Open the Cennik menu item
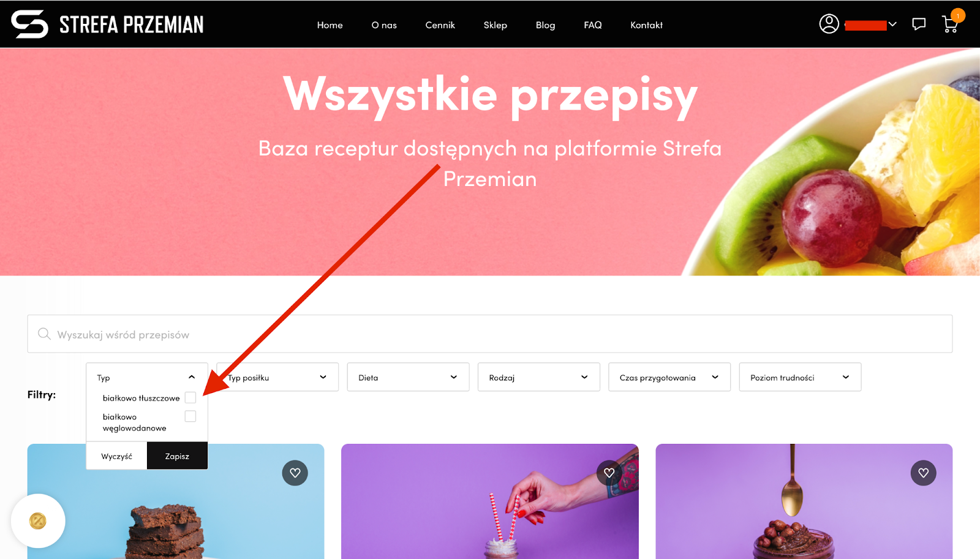Screen dimensions: 980x559 click(x=440, y=25)
